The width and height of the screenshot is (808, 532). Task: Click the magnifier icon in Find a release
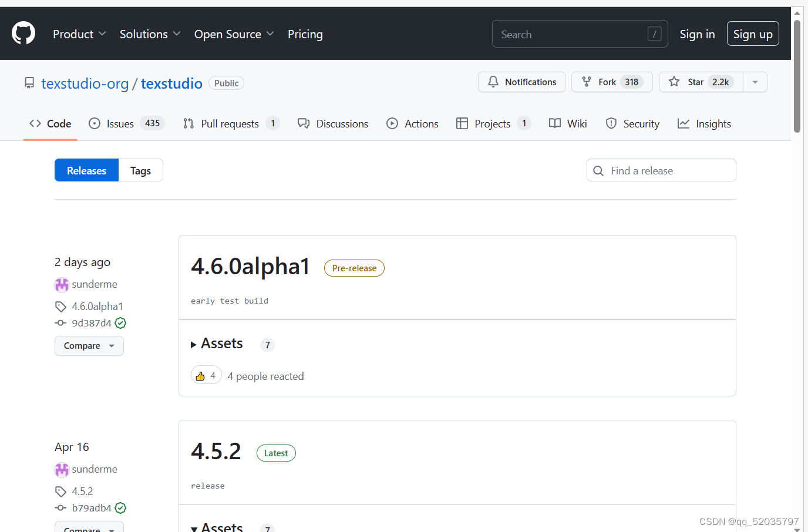point(598,171)
